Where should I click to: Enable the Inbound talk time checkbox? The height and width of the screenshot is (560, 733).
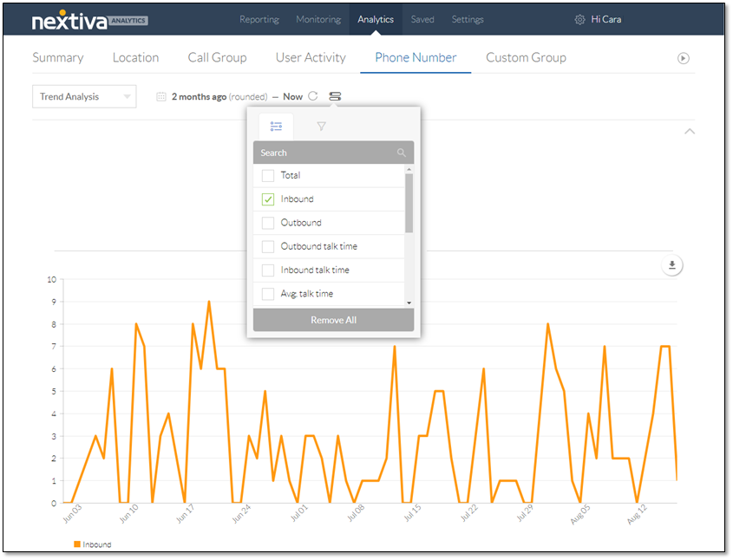pos(268,270)
